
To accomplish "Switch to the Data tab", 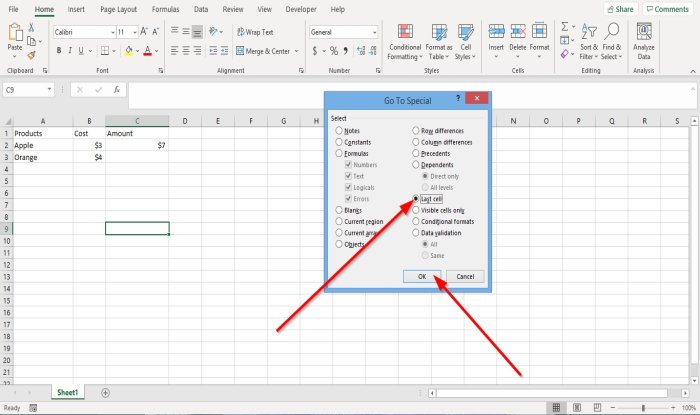I will pyautogui.click(x=201, y=9).
